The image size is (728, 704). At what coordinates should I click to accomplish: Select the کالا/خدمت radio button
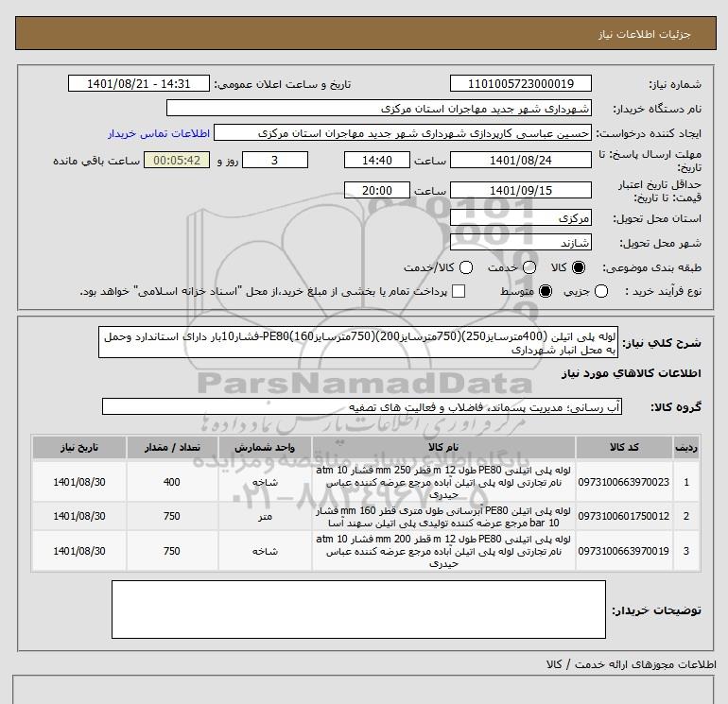[466, 267]
